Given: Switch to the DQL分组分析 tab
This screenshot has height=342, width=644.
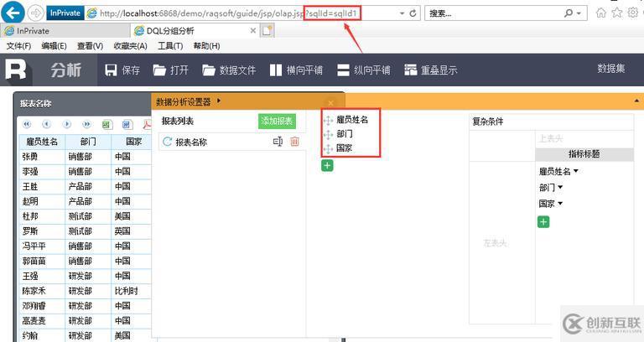Looking at the screenshot, I should point(195,31).
